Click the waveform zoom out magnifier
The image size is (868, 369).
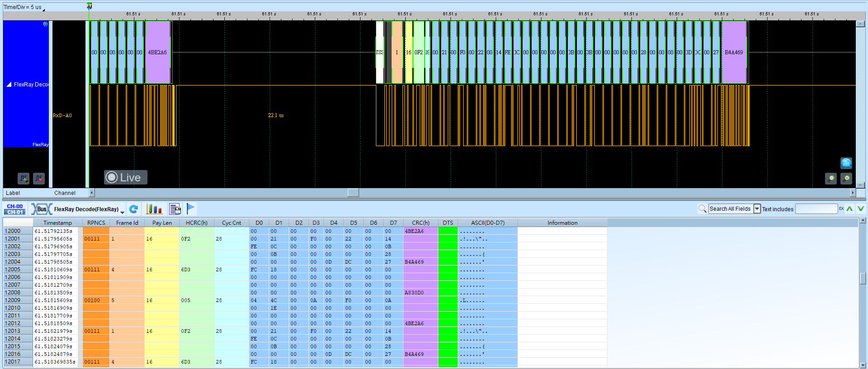point(831,179)
